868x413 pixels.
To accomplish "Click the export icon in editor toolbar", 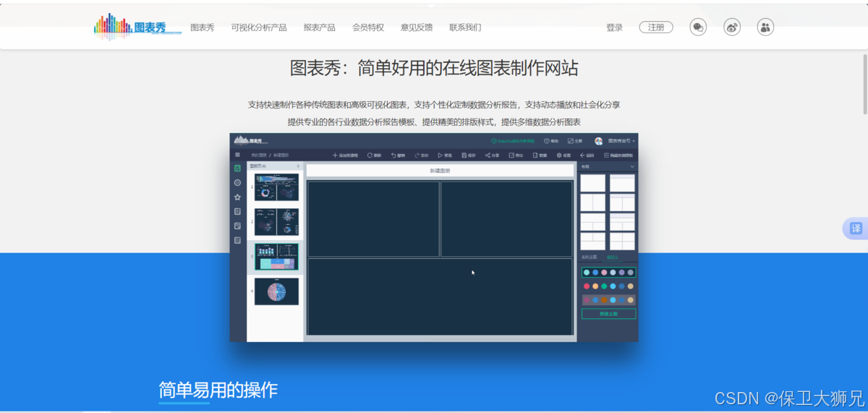I will [511, 155].
